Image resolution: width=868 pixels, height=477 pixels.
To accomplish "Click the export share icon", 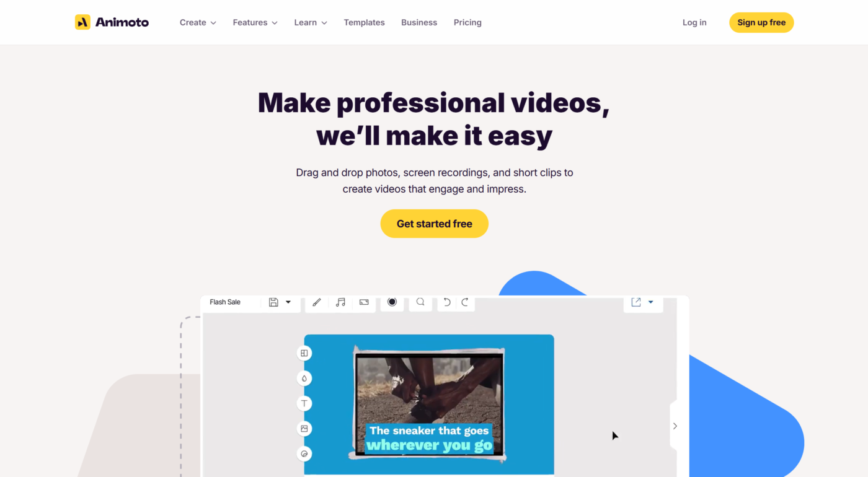I will click(x=636, y=302).
